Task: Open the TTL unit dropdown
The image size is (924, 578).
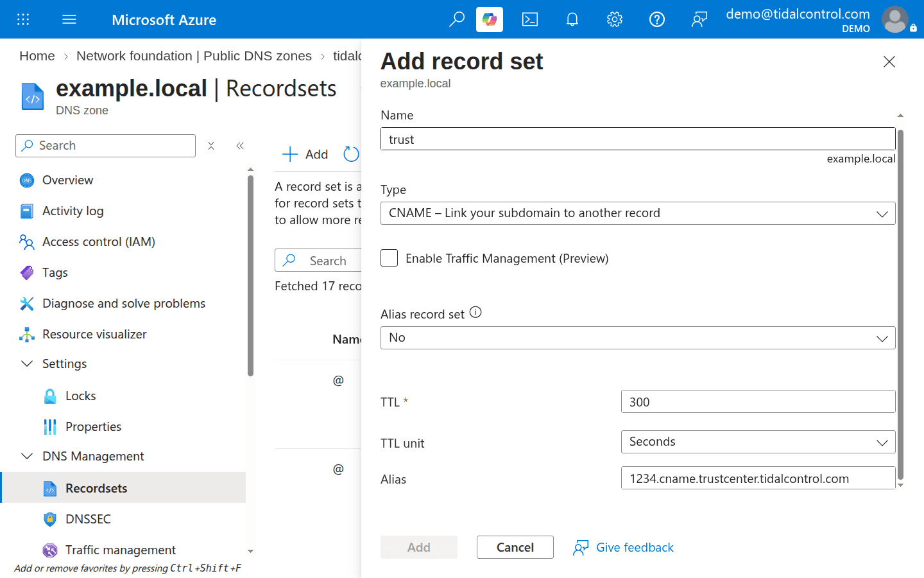Action: (x=758, y=442)
